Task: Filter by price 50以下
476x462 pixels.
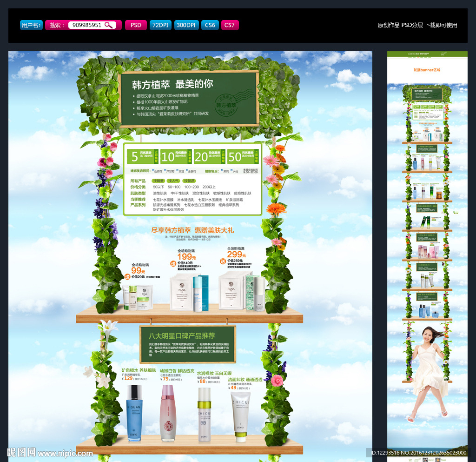Action: coord(159,187)
